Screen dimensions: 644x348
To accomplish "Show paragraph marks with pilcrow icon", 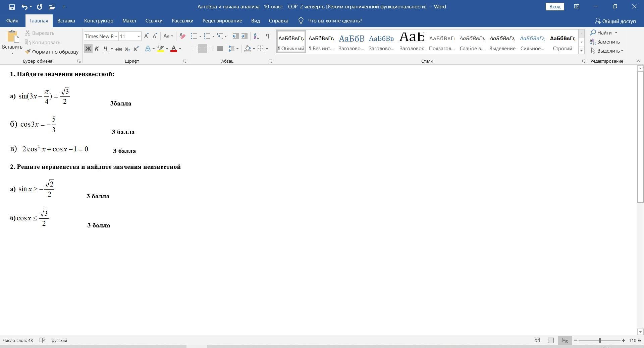I will click(267, 36).
